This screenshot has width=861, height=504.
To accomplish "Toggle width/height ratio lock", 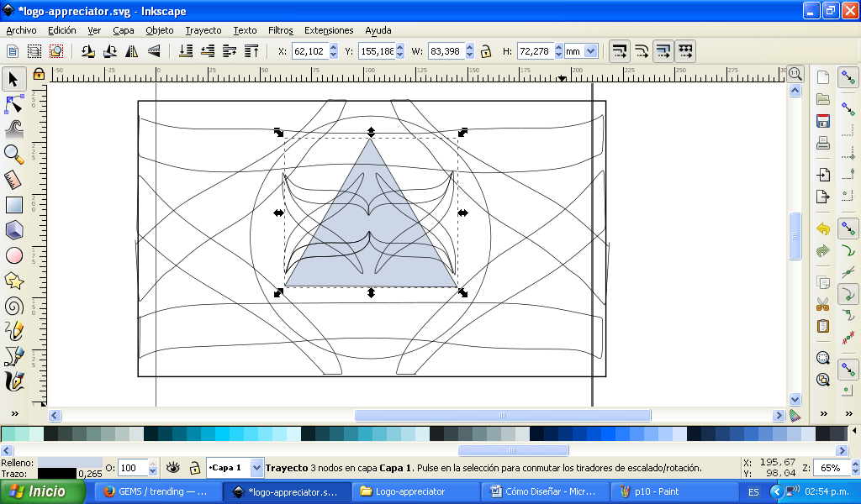I will [x=485, y=51].
